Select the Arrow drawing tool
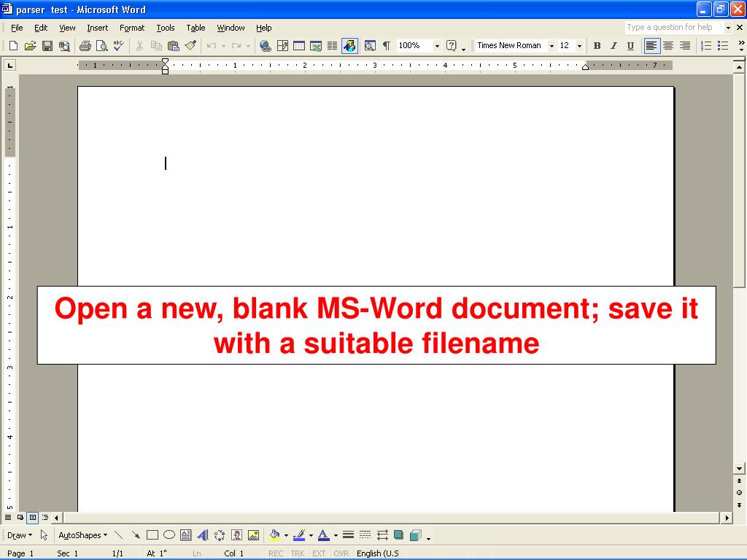 click(136, 535)
